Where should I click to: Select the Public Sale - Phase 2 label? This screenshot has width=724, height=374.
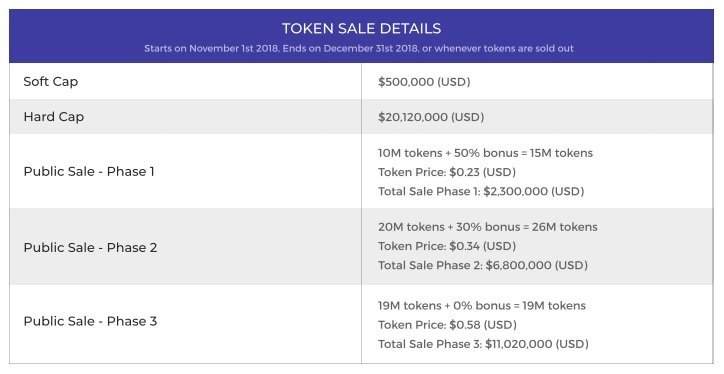pos(90,247)
